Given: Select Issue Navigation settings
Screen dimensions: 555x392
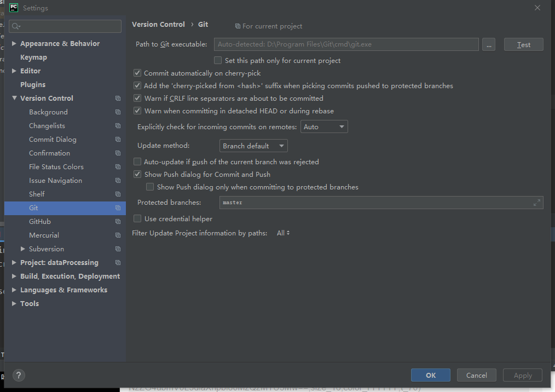Looking at the screenshot, I should point(56,181).
